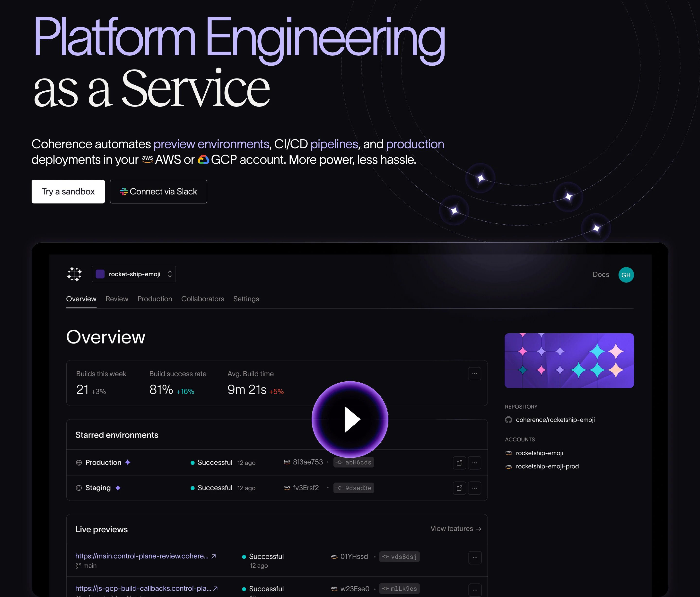Open the production link in description
Viewport: 700px width, 597px height.
(x=415, y=144)
